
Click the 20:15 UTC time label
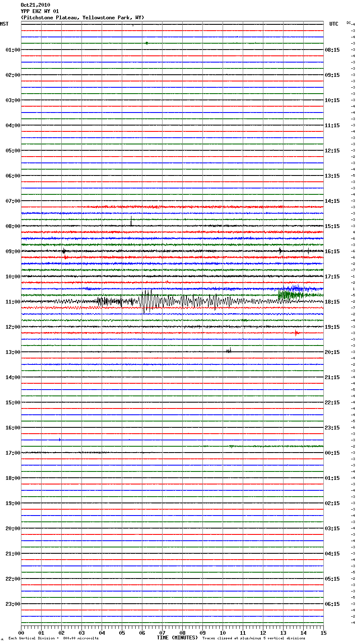[x=332, y=352]
